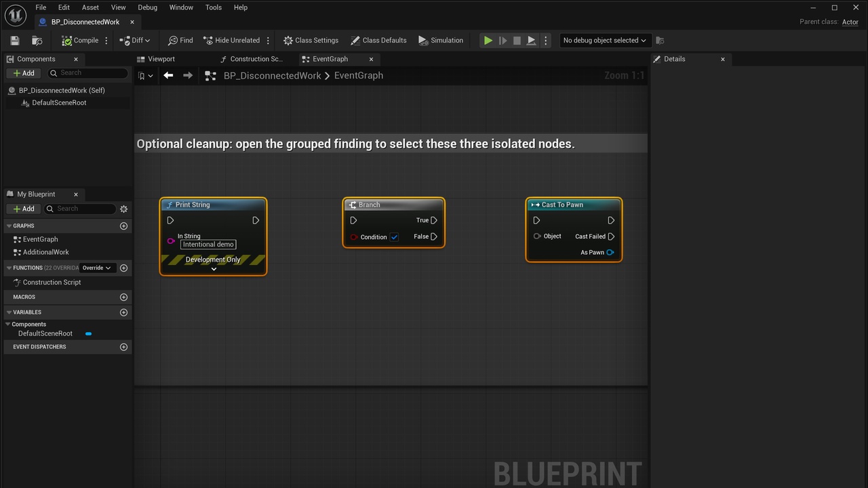Click the frame skip playback button
The image size is (868, 488).
coord(502,41)
